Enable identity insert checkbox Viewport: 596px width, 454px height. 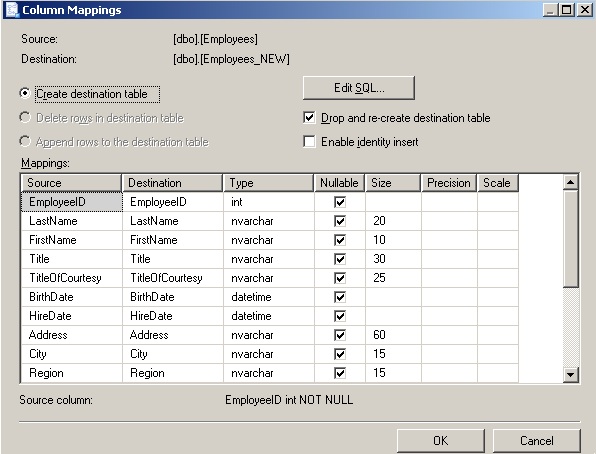pos(309,141)
